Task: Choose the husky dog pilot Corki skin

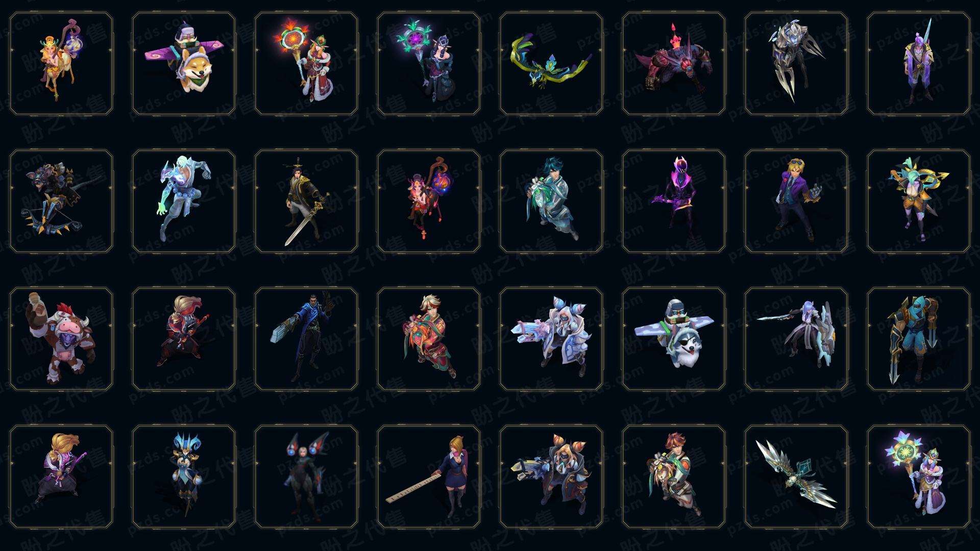Action: pos(674,339)
